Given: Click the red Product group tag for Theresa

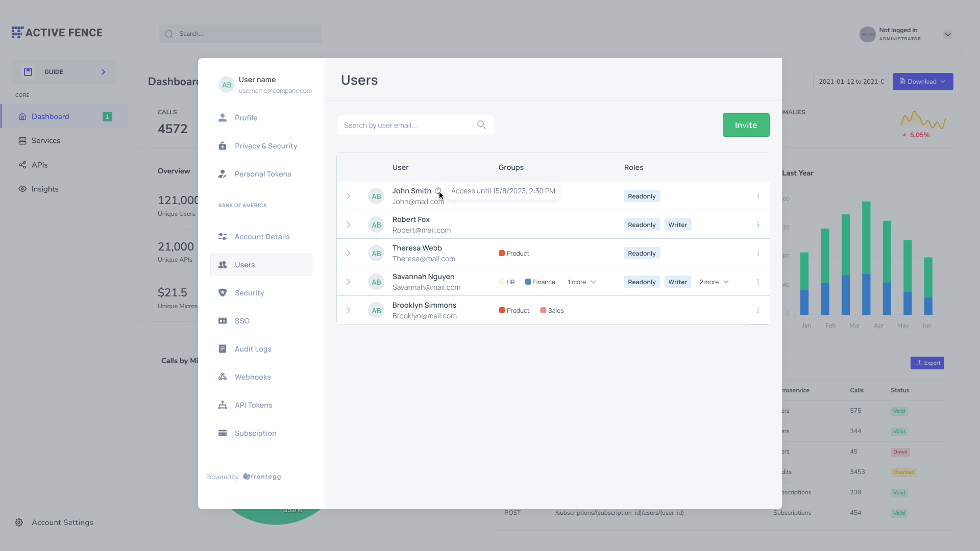Looking at the screenshot, I should (514, 254).
